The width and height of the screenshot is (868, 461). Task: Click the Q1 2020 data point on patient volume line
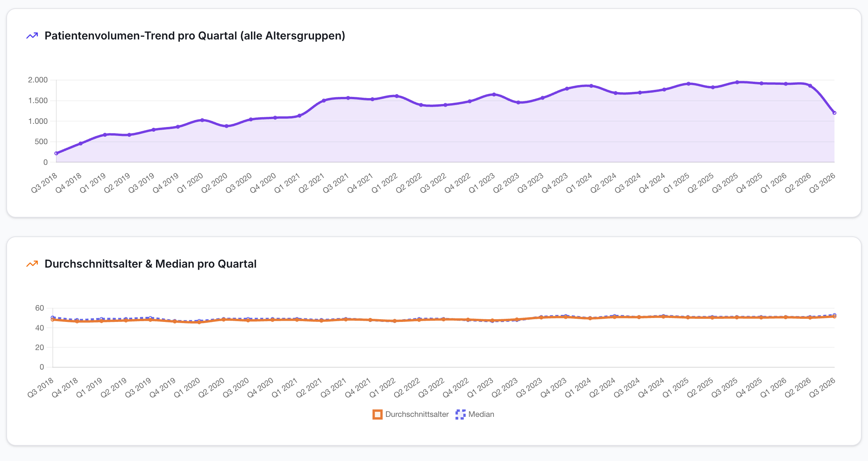point(202,120)
